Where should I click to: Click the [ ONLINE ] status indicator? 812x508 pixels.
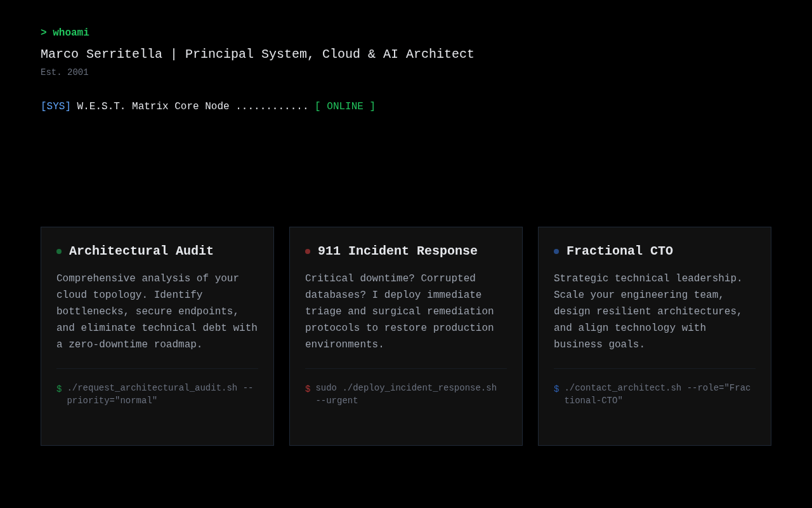(345, 107)
